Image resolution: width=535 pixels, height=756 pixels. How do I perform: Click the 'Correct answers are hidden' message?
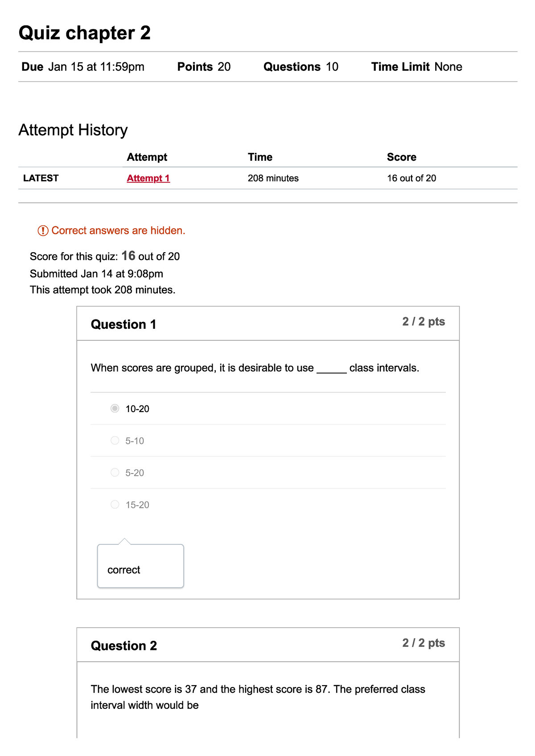[118, 231]
